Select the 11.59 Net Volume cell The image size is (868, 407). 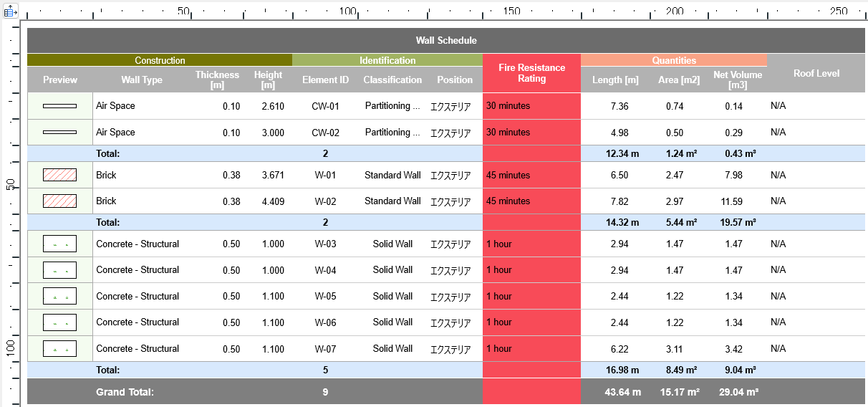click(732, 201)
